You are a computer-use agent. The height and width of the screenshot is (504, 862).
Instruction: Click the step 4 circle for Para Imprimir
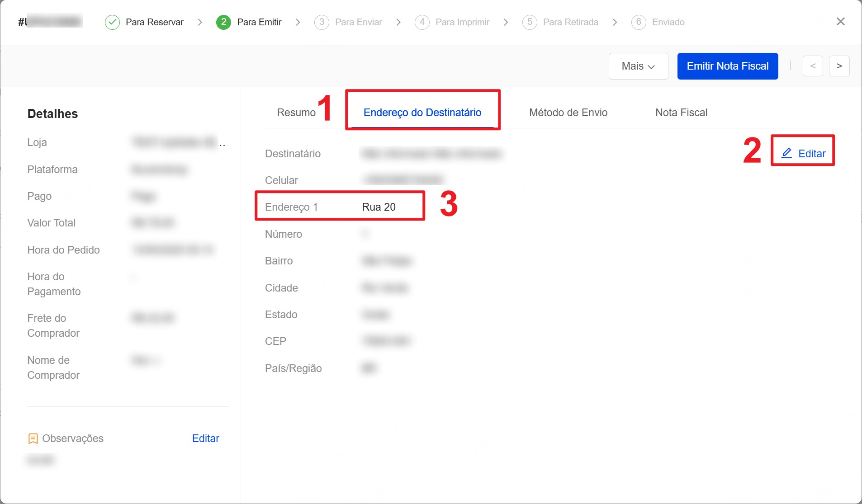[422, 22]
